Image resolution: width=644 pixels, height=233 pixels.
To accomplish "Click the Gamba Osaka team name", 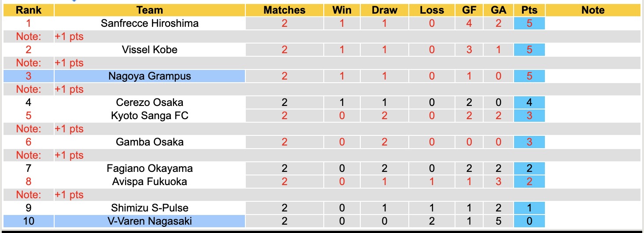I will click(x=150, y=142).
